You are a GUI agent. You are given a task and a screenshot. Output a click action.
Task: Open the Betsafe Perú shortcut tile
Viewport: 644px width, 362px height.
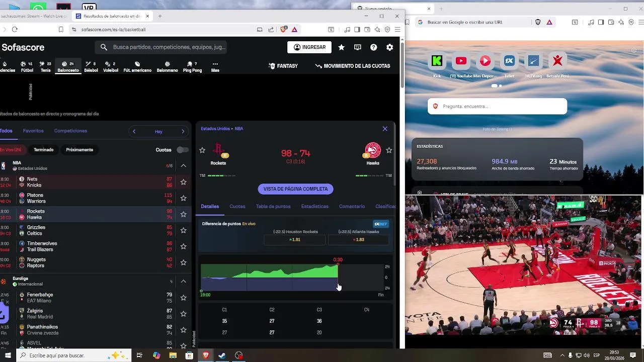(x=557, y=61)
